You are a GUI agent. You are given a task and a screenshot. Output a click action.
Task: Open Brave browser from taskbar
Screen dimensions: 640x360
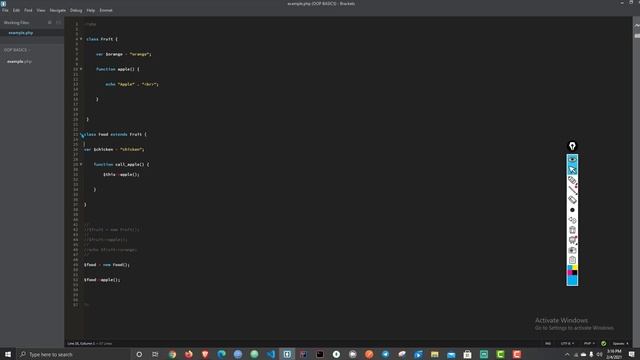coord(205,354)
